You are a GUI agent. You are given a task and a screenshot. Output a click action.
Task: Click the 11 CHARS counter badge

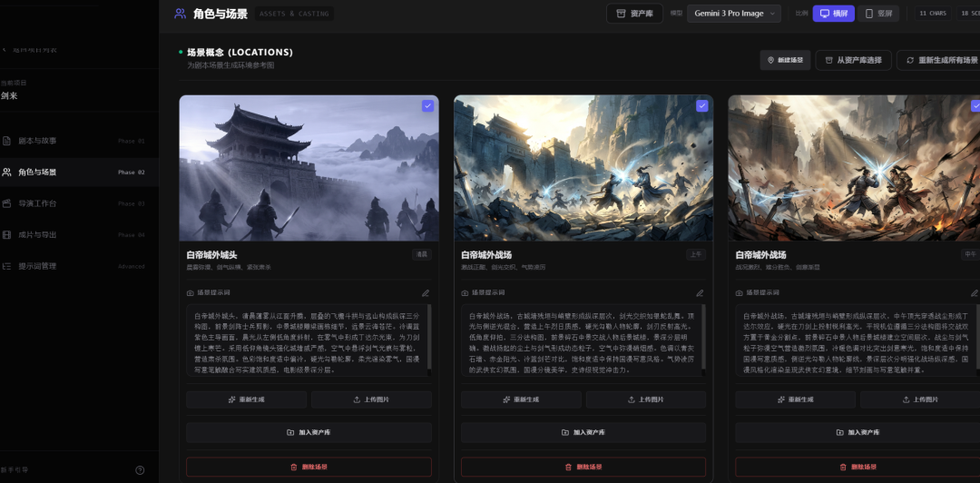coord(933,13)
